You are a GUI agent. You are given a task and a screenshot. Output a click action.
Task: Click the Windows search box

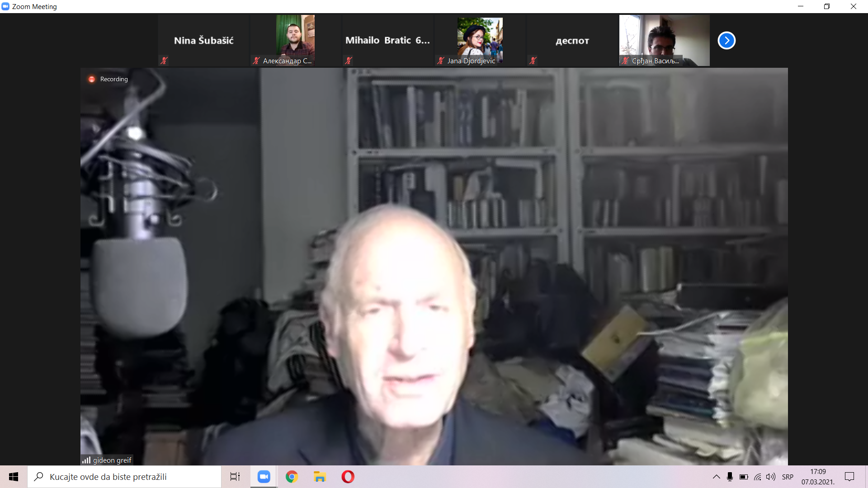coord(124,477)
